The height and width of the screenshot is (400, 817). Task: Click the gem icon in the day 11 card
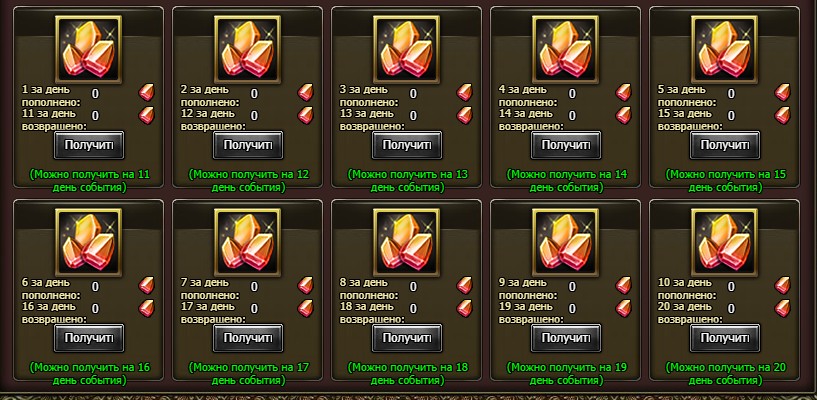[x=89, y=49]
